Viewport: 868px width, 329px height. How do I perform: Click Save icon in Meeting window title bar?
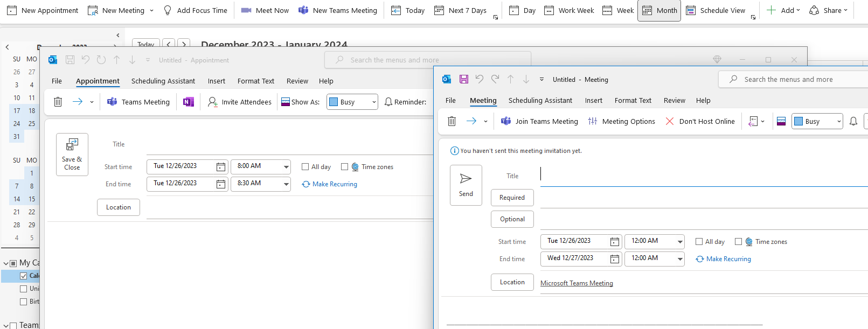tap(464, 79)
